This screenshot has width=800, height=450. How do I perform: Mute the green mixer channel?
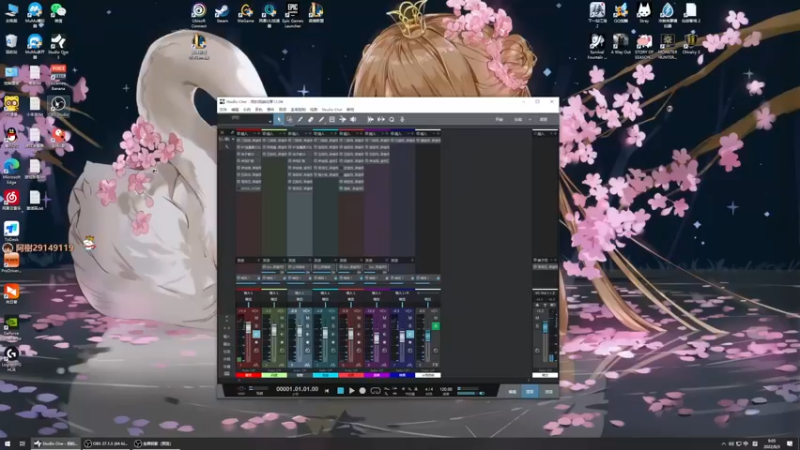pos(282,318)
